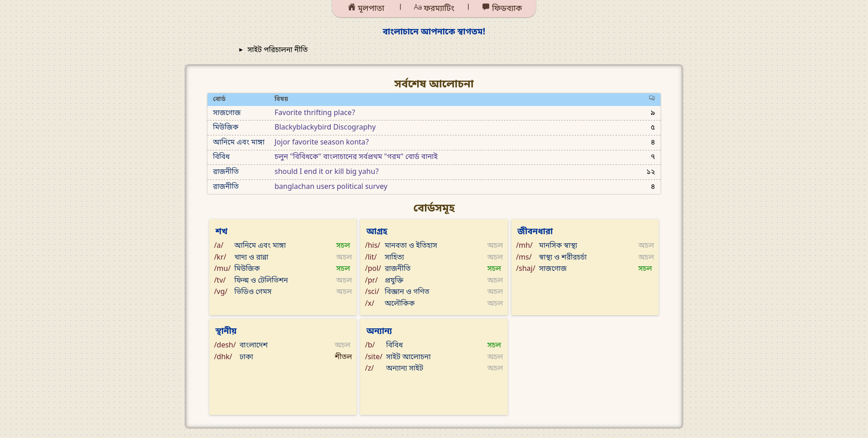
Task: Click শীতল status of /dhk/ board
Action: pos(343,356)
